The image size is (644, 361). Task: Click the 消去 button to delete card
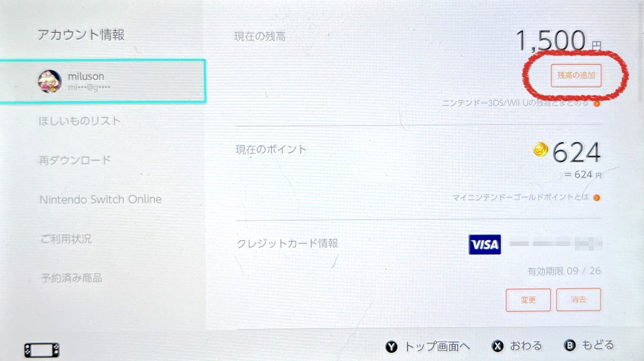578,299
